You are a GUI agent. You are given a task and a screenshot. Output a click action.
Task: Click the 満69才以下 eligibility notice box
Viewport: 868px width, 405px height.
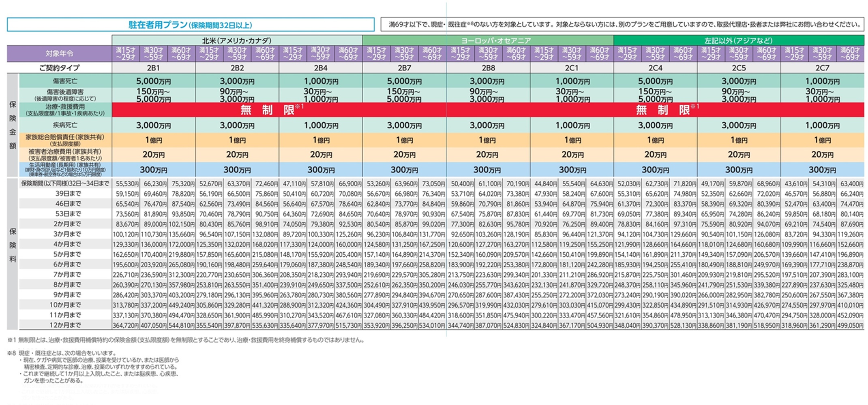click(x=622, y=25)
